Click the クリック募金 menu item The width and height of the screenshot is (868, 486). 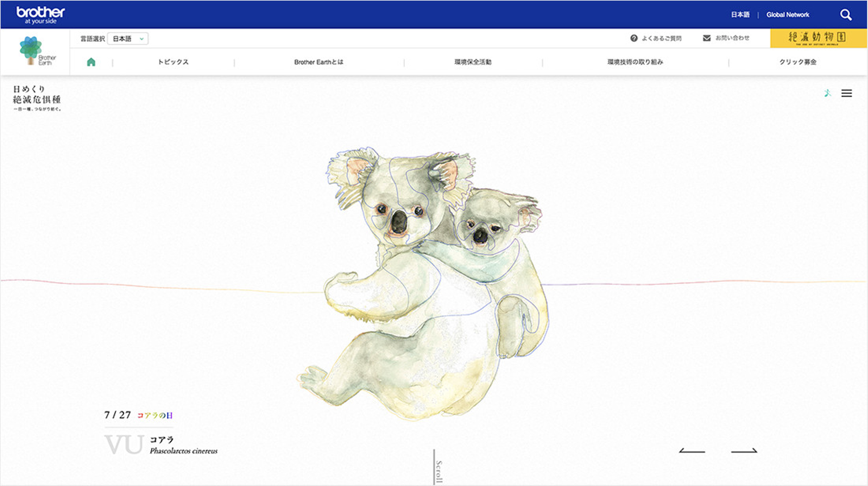click(x=798, y=62)
